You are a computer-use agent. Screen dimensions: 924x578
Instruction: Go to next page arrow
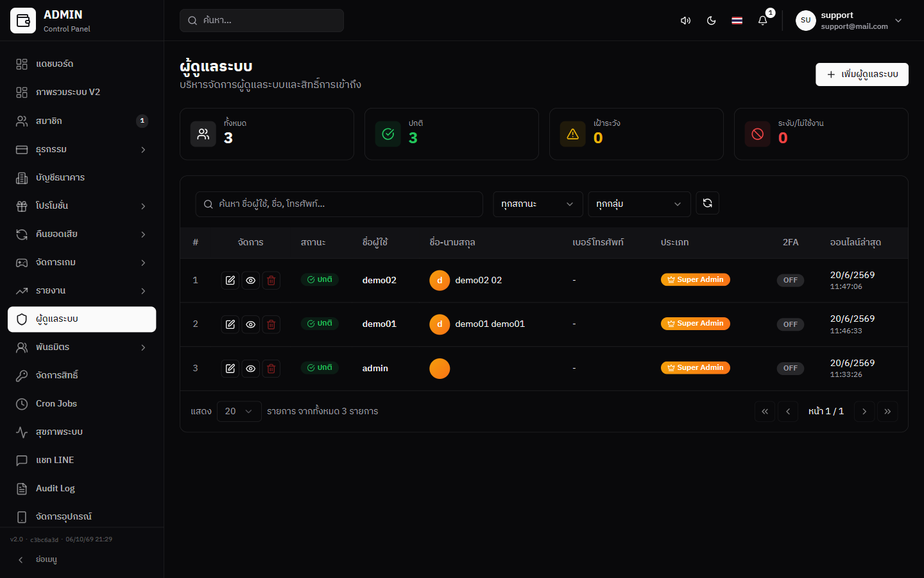tap(864, 411)
